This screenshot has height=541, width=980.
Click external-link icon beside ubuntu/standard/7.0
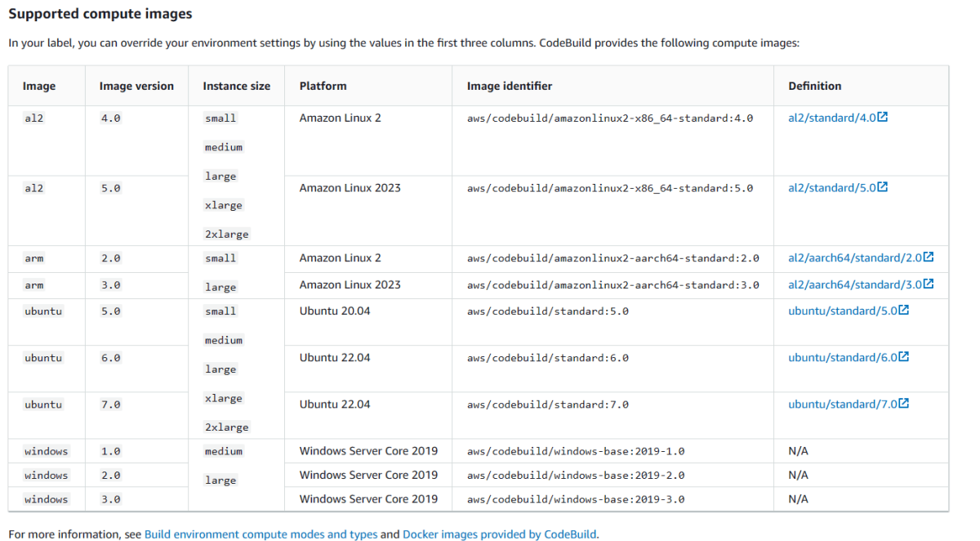[x=904, y=403]
